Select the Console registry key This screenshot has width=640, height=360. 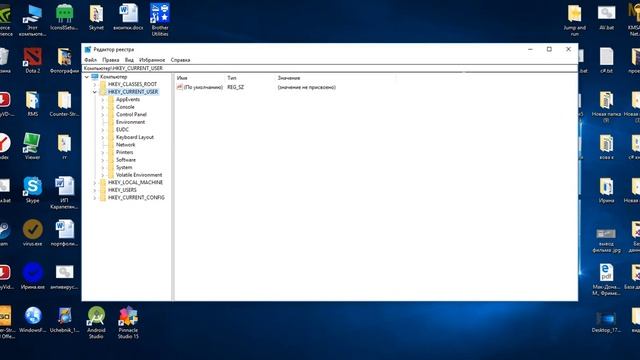125,107
